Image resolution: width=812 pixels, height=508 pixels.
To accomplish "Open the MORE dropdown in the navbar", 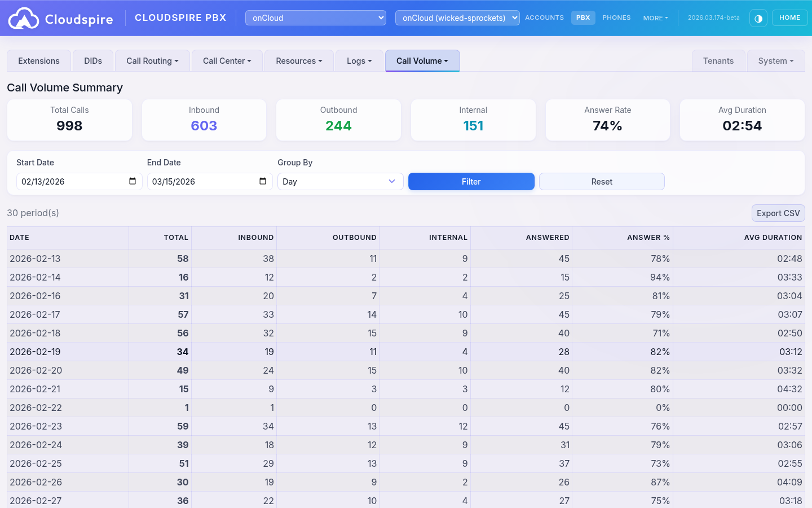I will pos(655,17).
